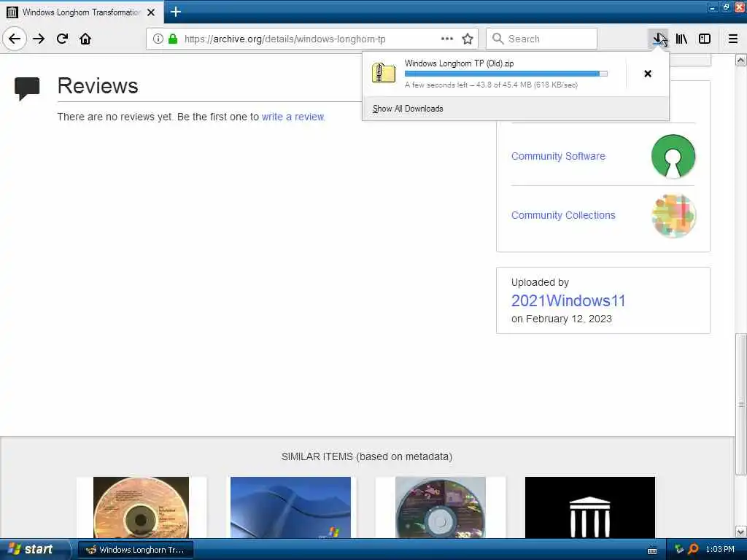Click the scrollbar up arrow
This screenshot has height=560, width=747.
tap(740, 60)
